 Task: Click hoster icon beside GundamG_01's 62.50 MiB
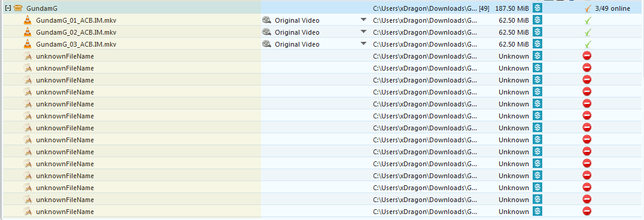pos(537,20)
